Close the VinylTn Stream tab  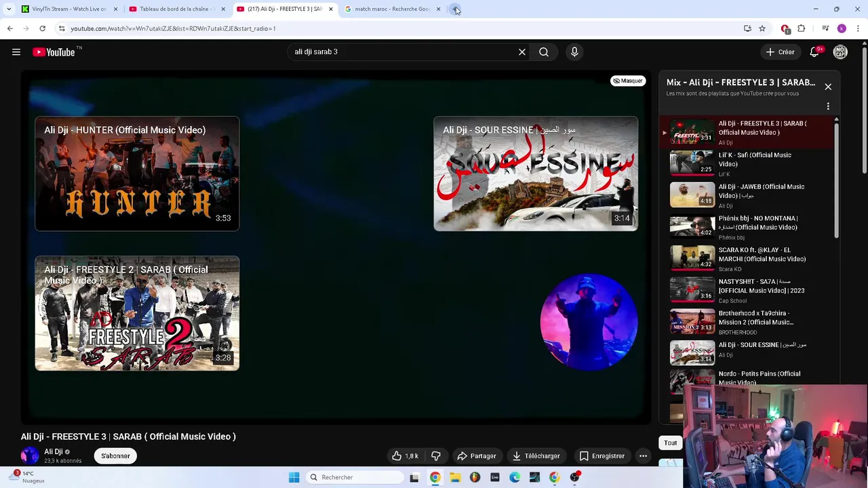(115, 9)
